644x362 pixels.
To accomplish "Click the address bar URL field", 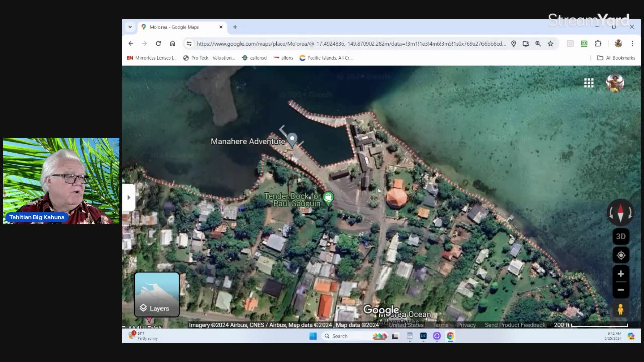I will pyautogui.click(x=351, y=44).
